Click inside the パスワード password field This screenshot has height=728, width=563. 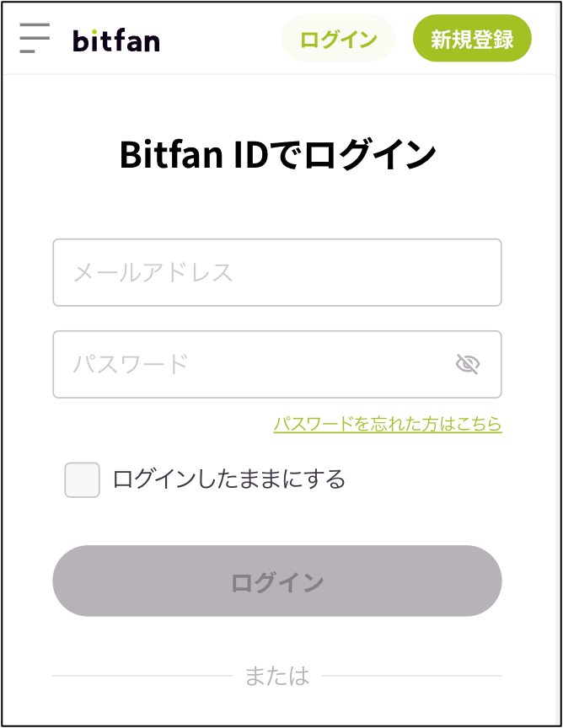pos(253,364)
